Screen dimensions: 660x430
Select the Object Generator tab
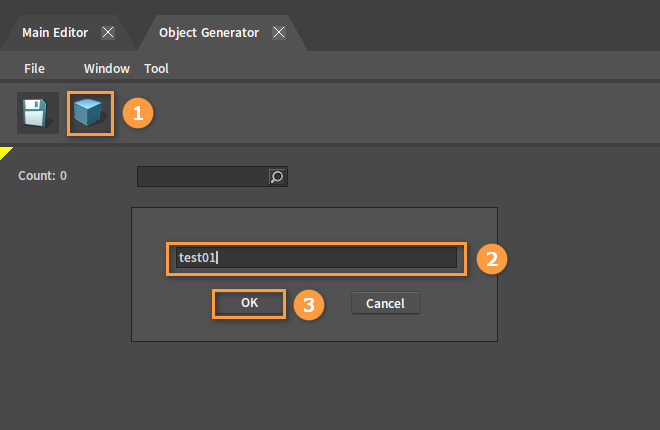pyautogui.click(x=209, y=32)
